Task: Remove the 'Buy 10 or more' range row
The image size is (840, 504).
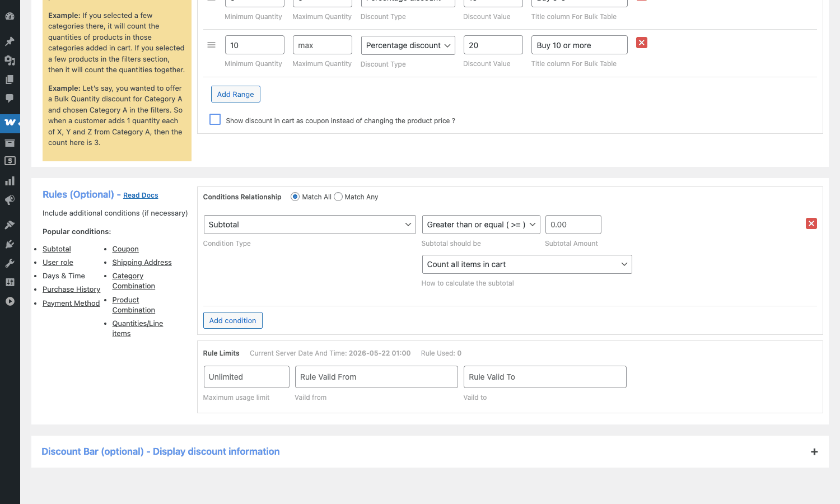Action: tap(642, 43)
